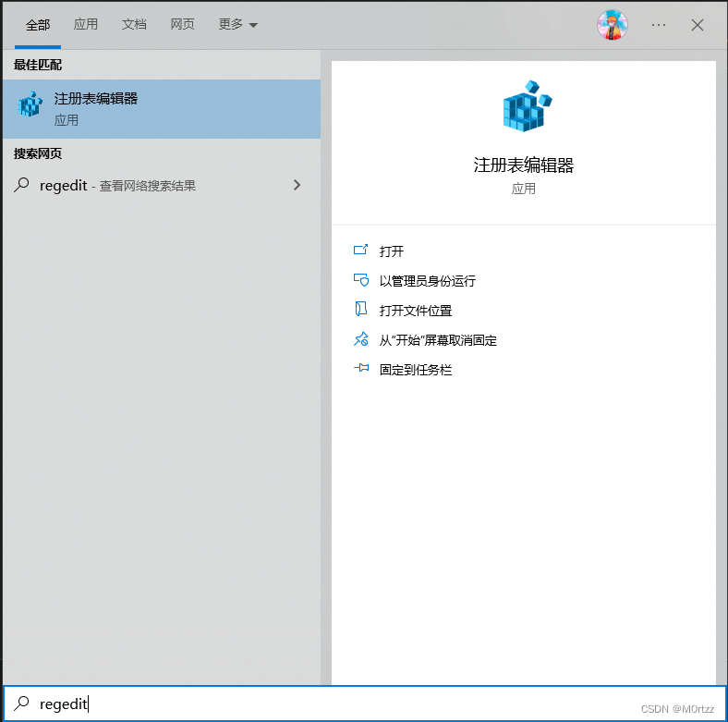Image resolution: width=728 pixels, height=722 pixels.
Task: Click the open icon next to 打开
Action: point(360,251)
